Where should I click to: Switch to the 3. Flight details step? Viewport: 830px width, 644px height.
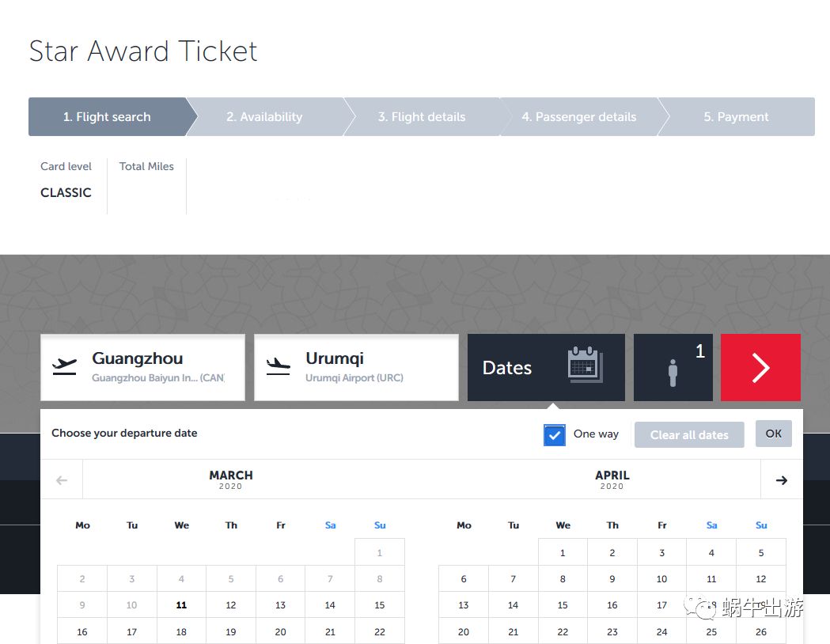click(421, 117)
